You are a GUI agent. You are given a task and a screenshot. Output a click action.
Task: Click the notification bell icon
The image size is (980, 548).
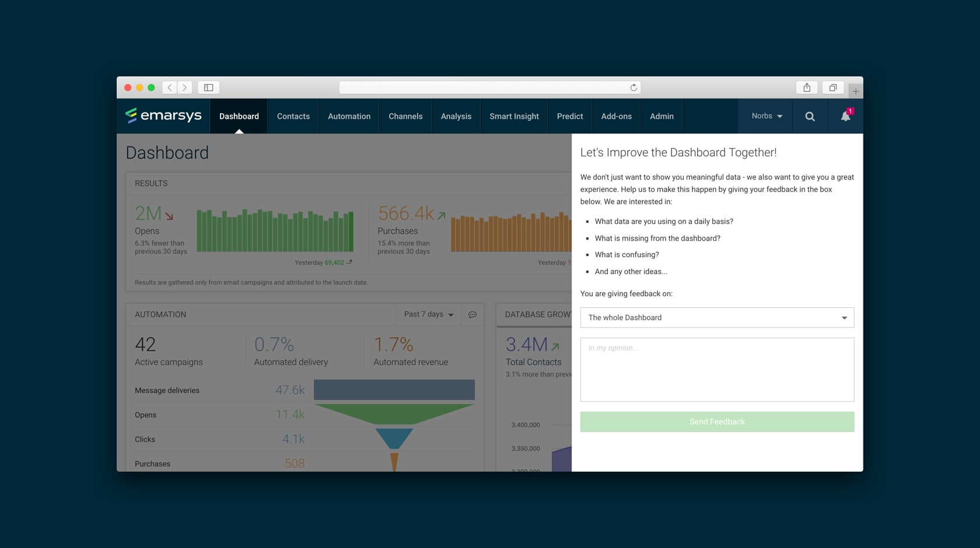845,116
